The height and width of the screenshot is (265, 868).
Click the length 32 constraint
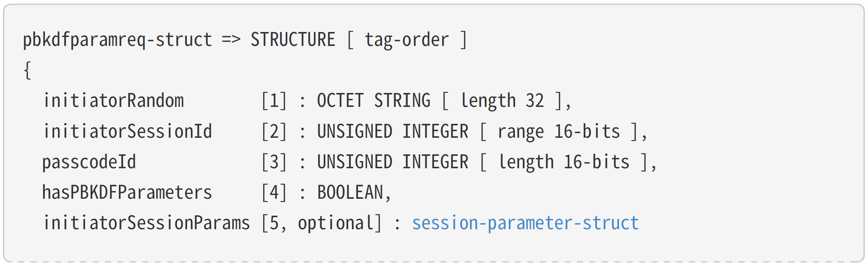(502, 101)
